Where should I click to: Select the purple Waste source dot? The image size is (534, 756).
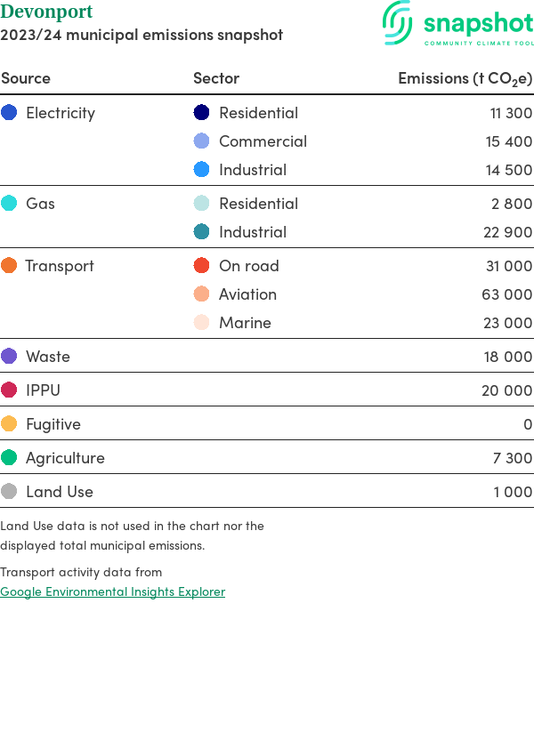click(9, 357)
